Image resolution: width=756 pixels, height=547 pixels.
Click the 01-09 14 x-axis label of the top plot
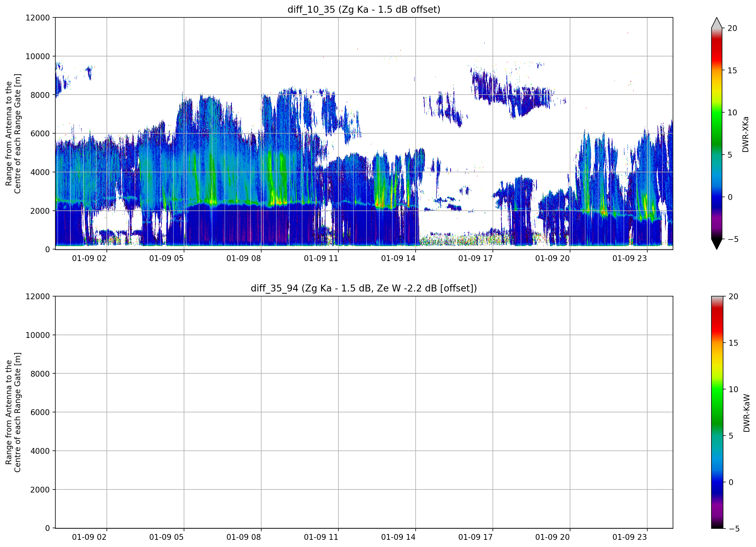[398, 259]
